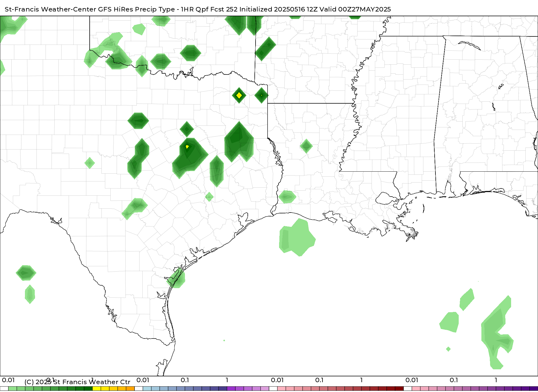Pick the bright yellow legend swatch
The width and height of the screenshot is (538, 392).
point(97,389)
